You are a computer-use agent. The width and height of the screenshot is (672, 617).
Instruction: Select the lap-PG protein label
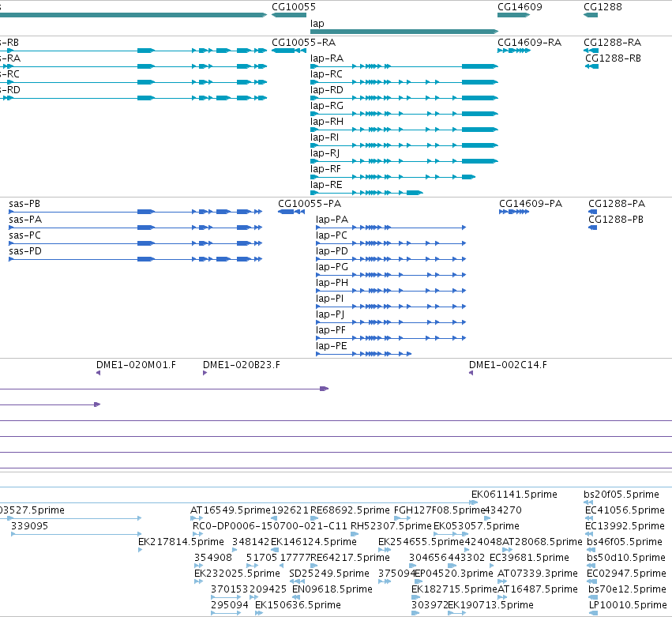332,267
